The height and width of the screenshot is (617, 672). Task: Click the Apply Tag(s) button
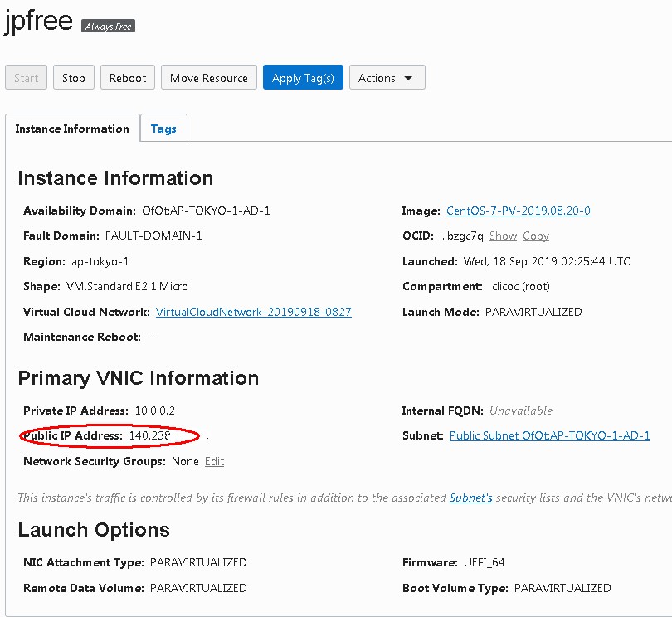pyautogui.click(x=303, y=78)
